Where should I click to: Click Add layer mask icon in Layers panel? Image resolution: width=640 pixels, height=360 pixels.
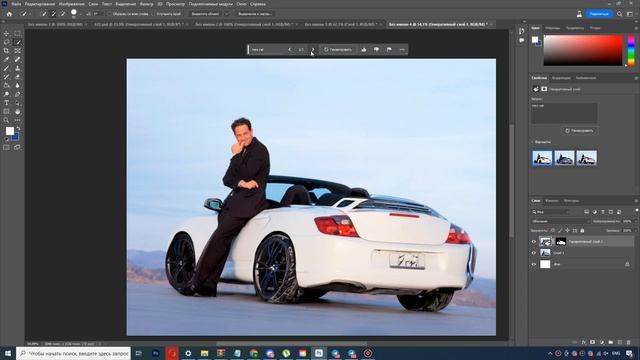click(x=593, y=342)
